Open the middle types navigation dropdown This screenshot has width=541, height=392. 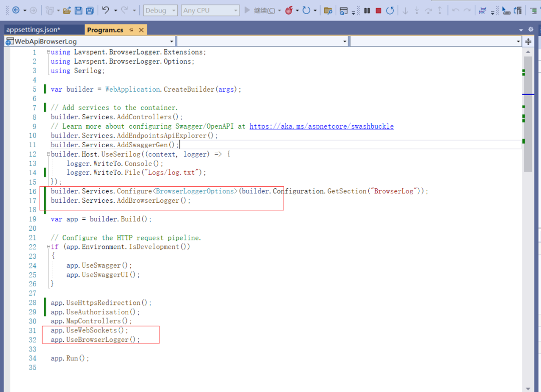point(262,42)
